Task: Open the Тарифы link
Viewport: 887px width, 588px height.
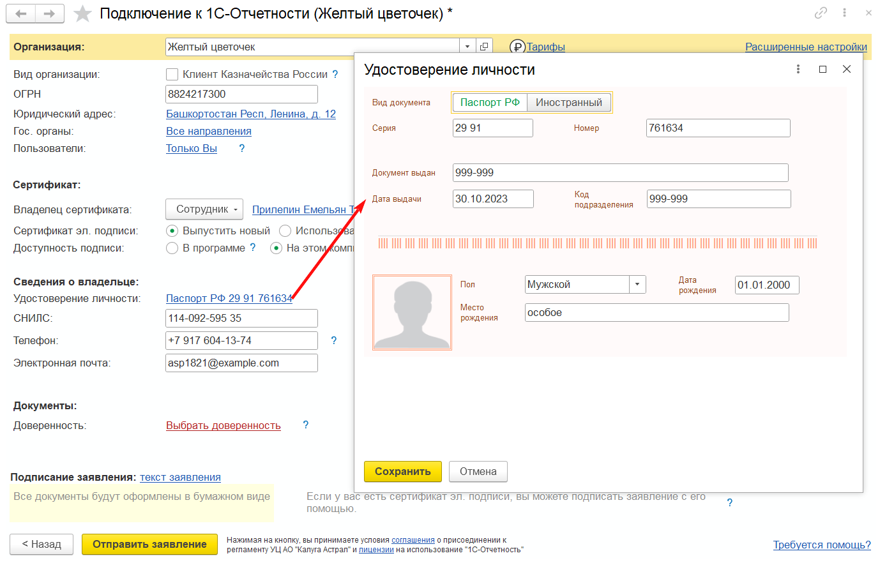Action: [546, 47]
